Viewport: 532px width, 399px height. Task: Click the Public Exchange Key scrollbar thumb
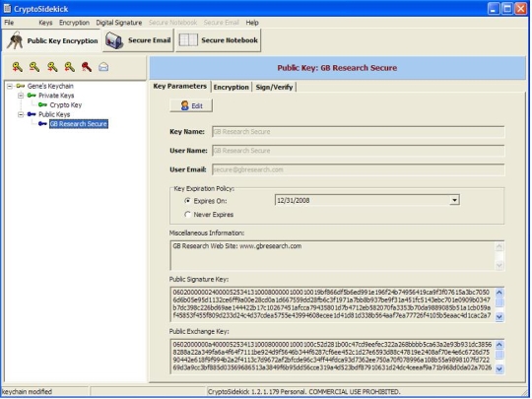[x=499, y=355]
